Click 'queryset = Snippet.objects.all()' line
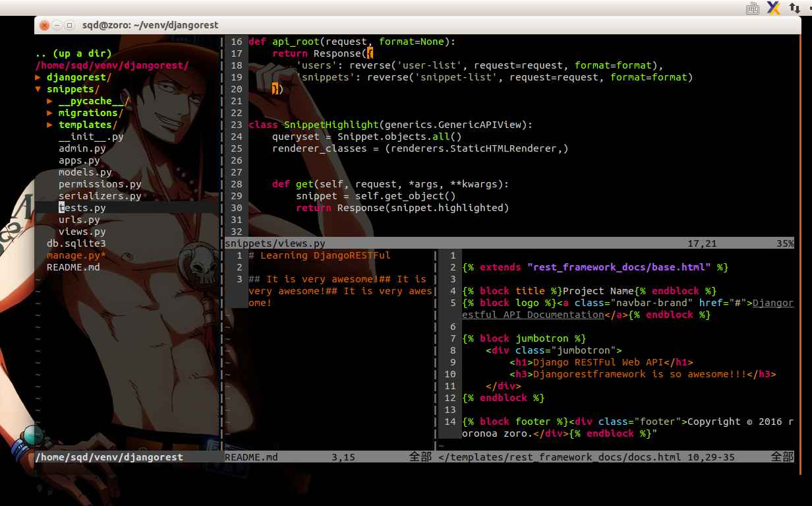Image resolution: width=812 pixels, height=506 pixels. point(367,137)
